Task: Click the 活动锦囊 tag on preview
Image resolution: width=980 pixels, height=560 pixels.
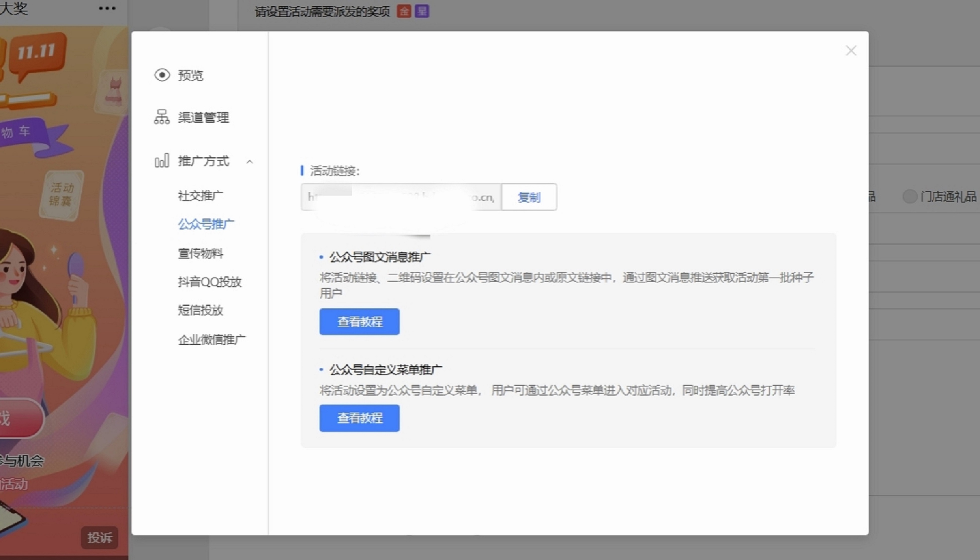Action: coord(61,194)
